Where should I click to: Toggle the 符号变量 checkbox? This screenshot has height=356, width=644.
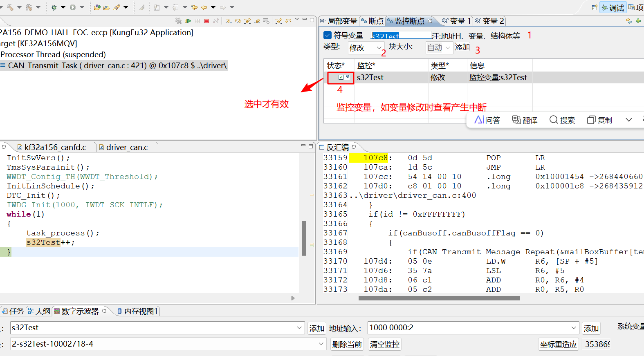(x=328, y=35)
